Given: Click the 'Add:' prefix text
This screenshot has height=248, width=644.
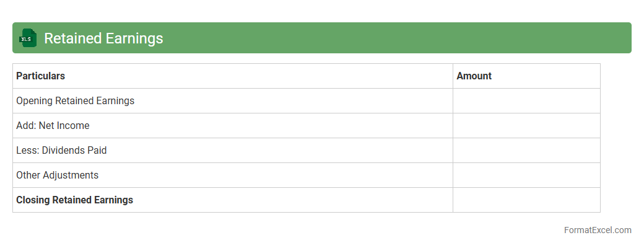Looking at the screenshot, I should point(26,125).
